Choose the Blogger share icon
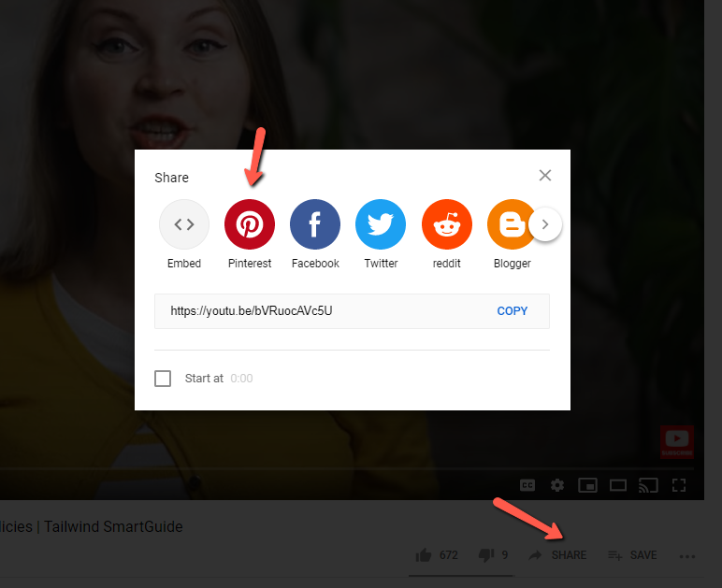 [511, 224]
